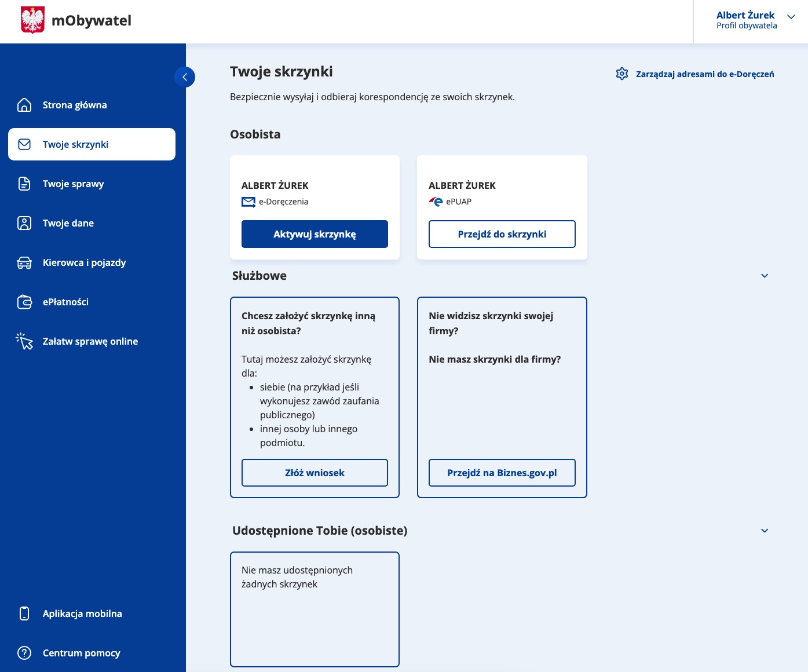Go to Twoje sprawy in the sidebar

(92, 184)
